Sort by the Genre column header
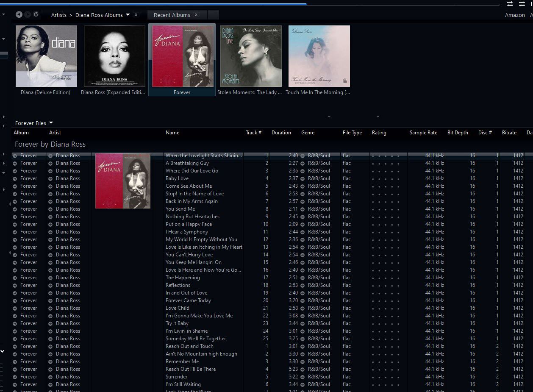533x392 pixels. [308, 133]
